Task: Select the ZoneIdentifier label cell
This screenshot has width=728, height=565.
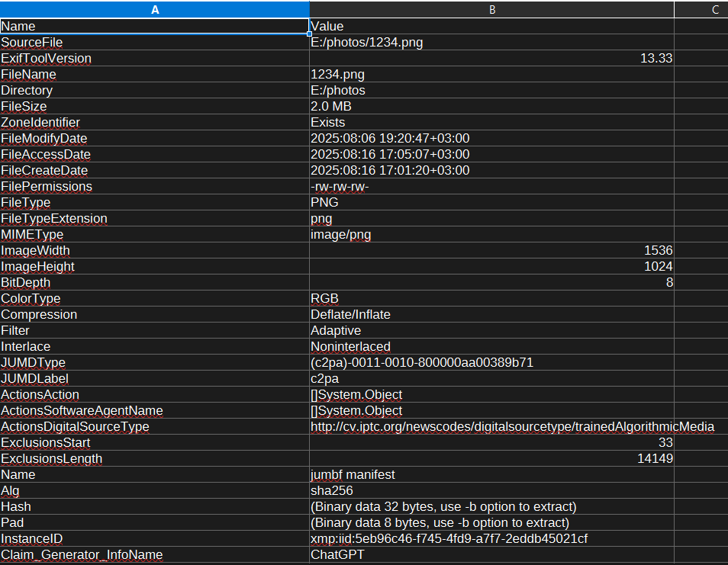Action: [40, 123]
